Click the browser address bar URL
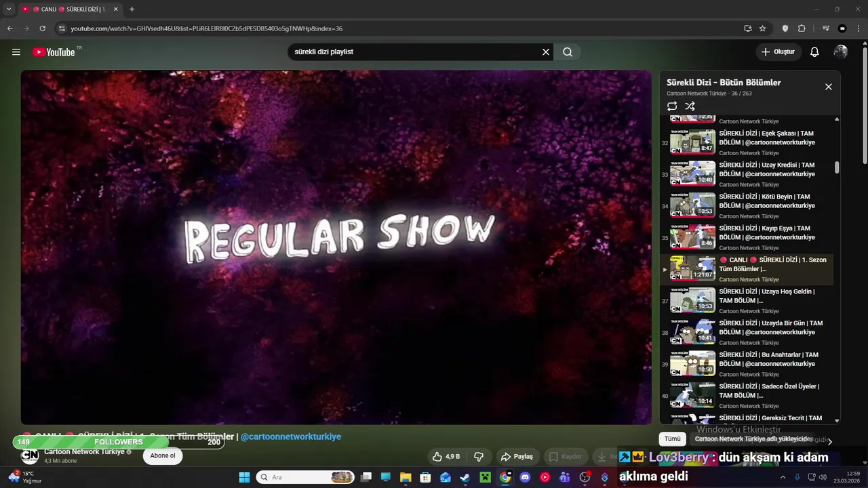The height and width of the screenshot is (488, 868). [x=206, y=28]
